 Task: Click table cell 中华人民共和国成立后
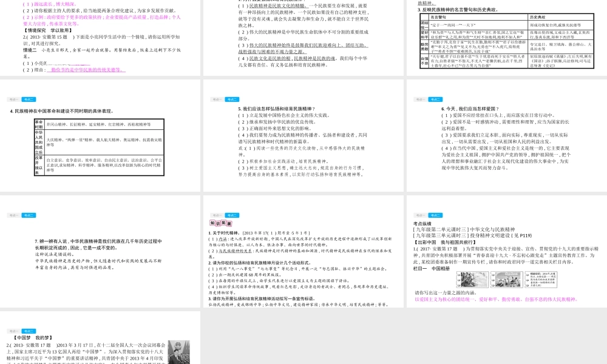click(39, 142)
